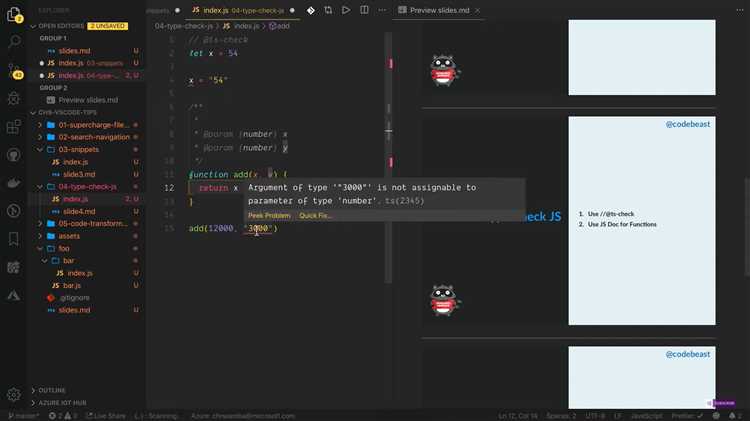
Task: Click the open changes git icon in editor toolbar
Action: (x=310, y=10)
